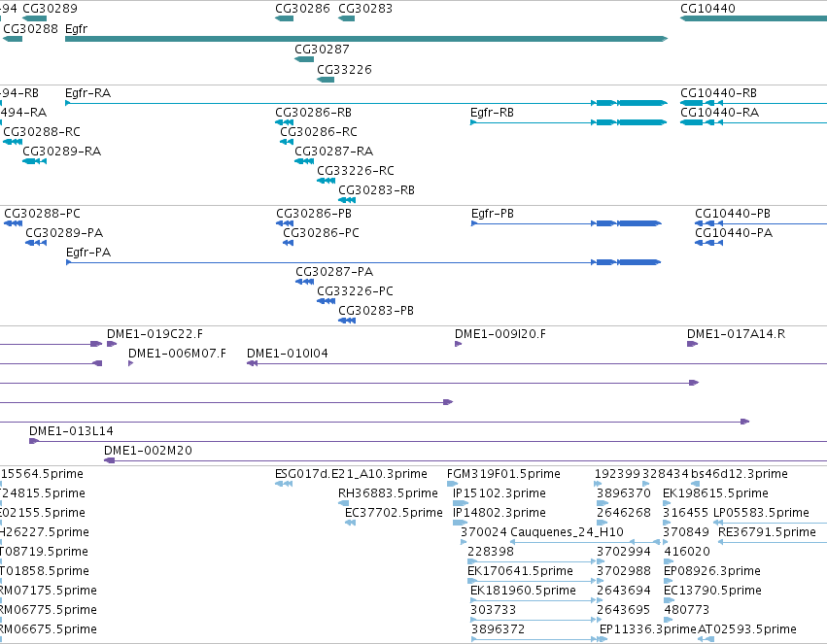Image resolution: width=827 pixels, height=644 pixels.
Task: Select the Egfr-PA protein label
Action: pyautogui.click(x=88, y=253)
